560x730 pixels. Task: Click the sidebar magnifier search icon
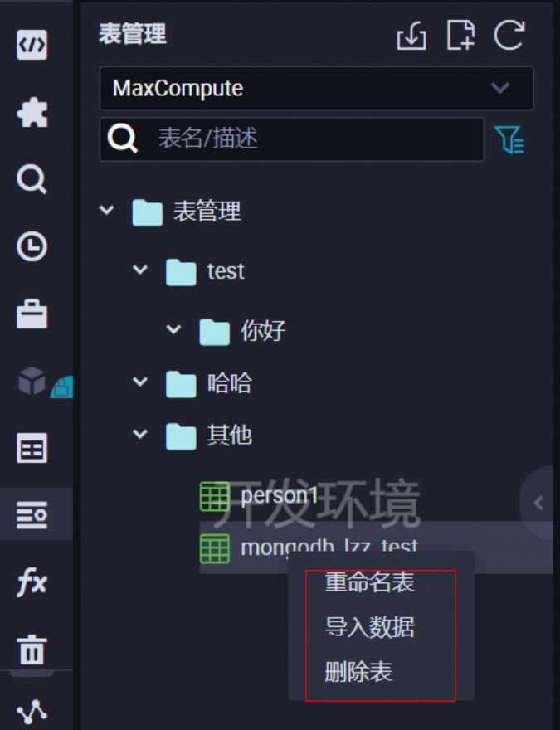pyautogui.click(x=32, y=180)
